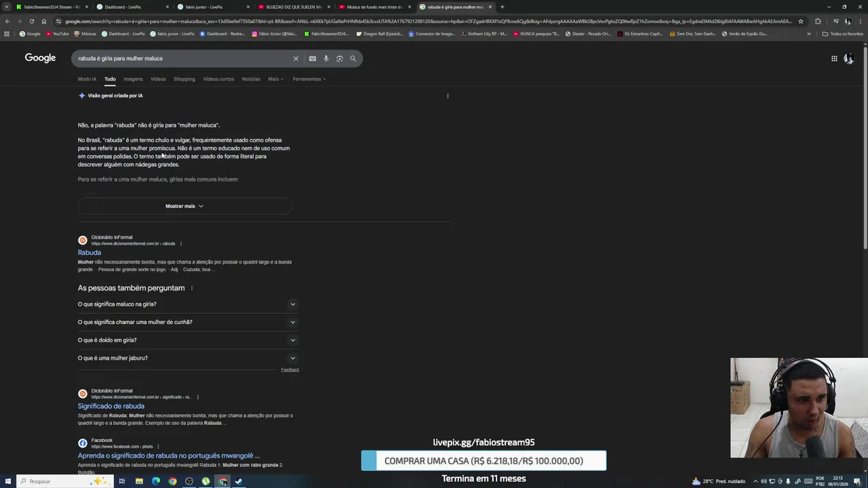Open the Conversor de Imagens bookmark
Viewport: 868px width, 488px height.
pos(433,33)
